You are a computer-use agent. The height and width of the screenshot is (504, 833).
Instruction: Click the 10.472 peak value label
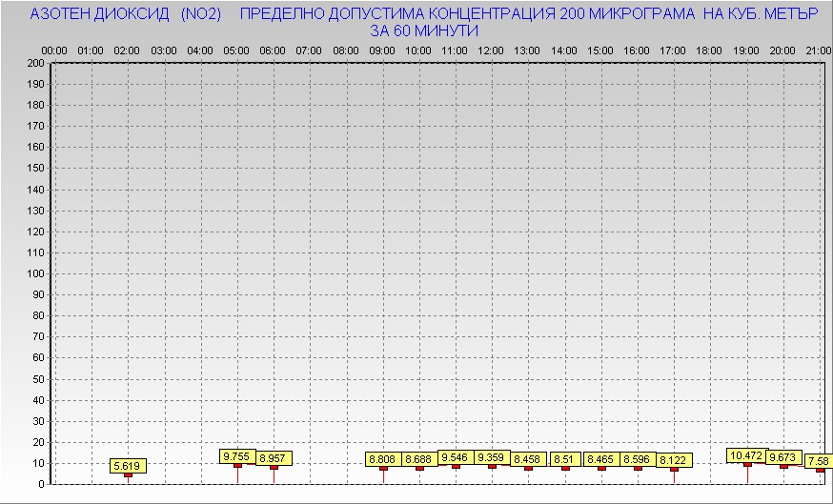pyautogui.click(x=746, y=455)
